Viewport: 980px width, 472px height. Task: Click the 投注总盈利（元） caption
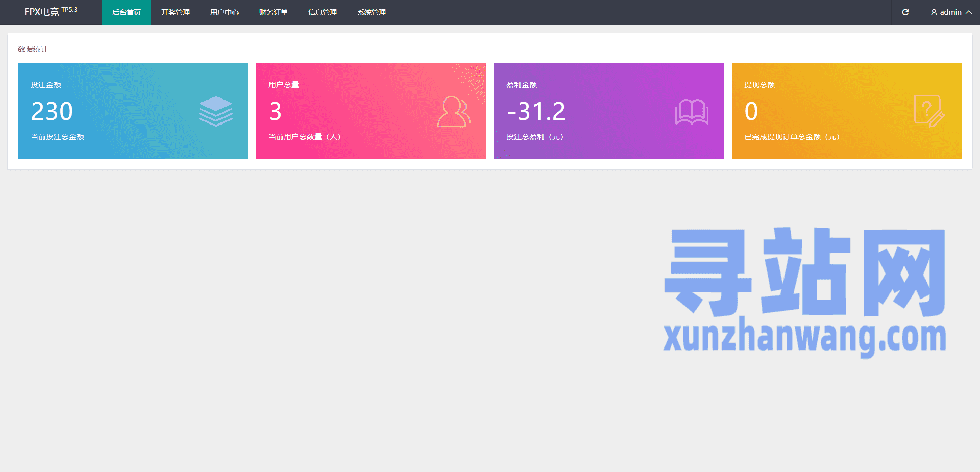coord(535,137)
